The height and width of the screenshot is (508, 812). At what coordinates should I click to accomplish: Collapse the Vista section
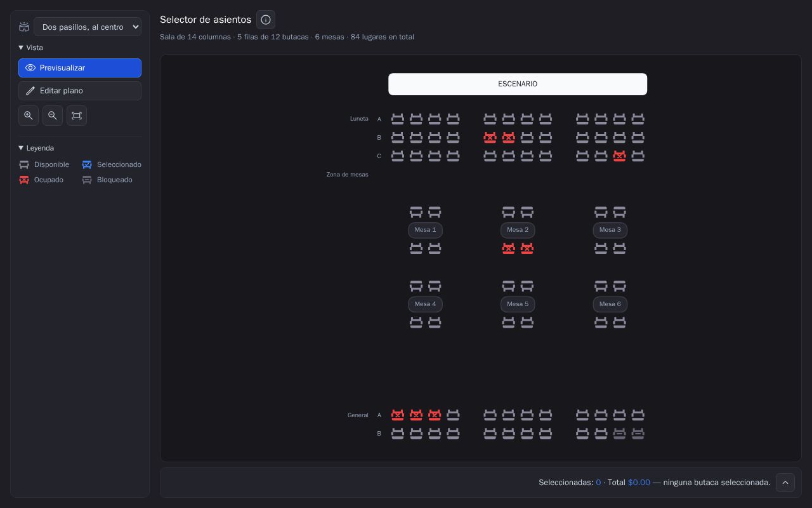tap(31, 48)
